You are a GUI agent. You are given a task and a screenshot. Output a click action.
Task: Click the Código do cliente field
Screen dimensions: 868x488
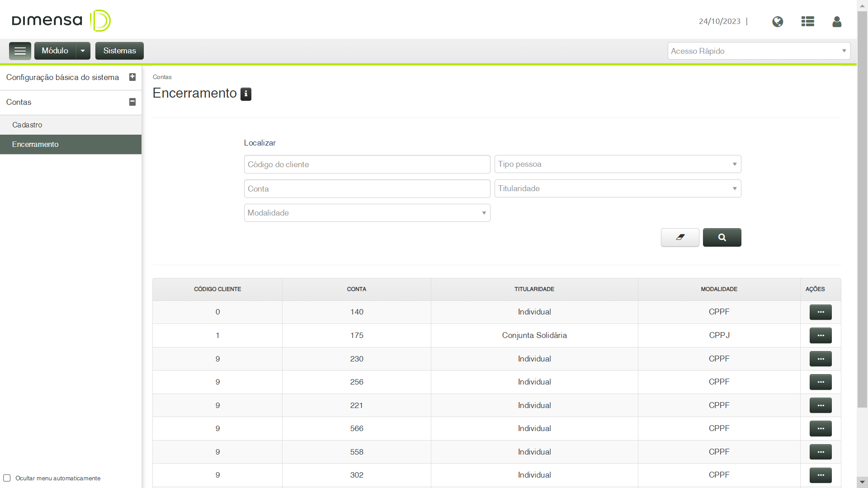(367, 164)
